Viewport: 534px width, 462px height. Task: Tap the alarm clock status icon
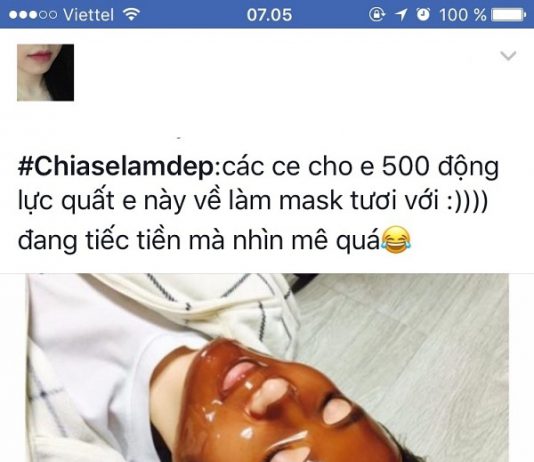click(423, 15)
